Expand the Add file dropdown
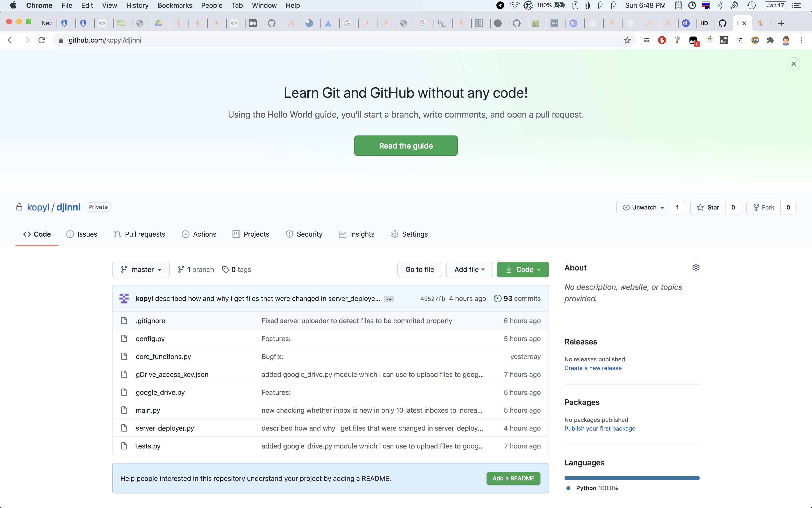The width and height of the screenshot is (812, 508). coord(469,269)
